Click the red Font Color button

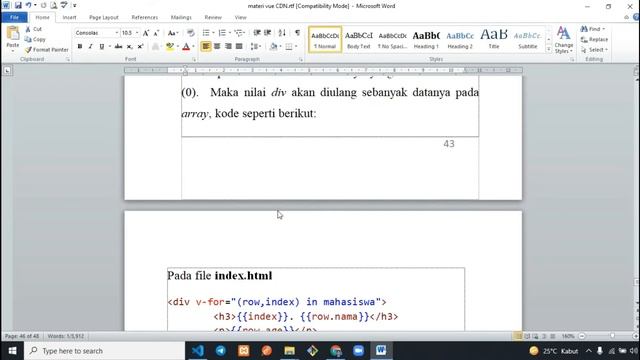[186, 47]
